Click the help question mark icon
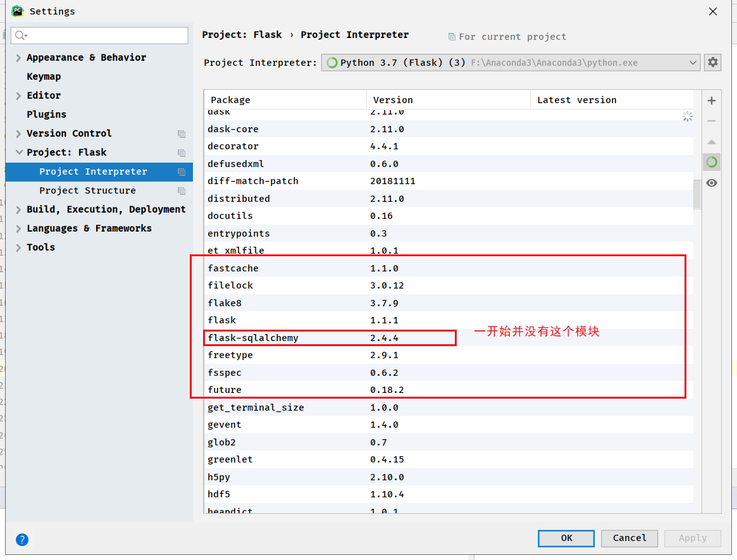737x560 pixels. pos(22,539)
